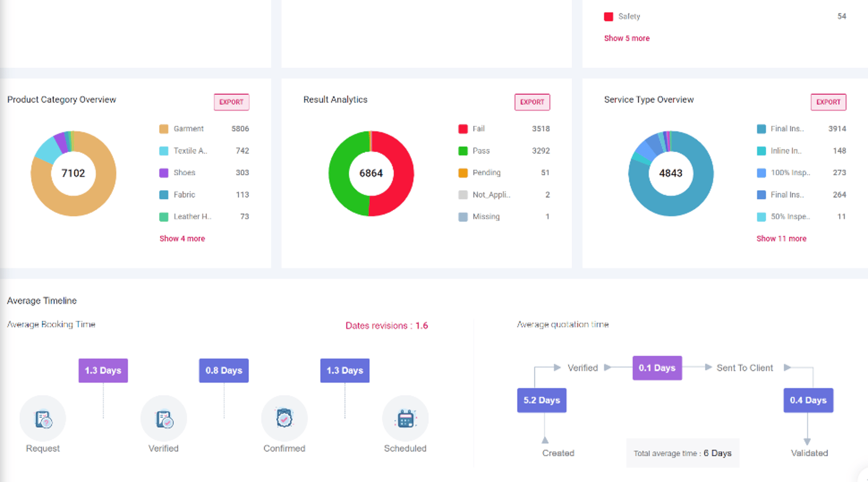This screenshot has height=482, width=868.
Task: Click the red Safety legend swatch
Action: pos(609,17)
